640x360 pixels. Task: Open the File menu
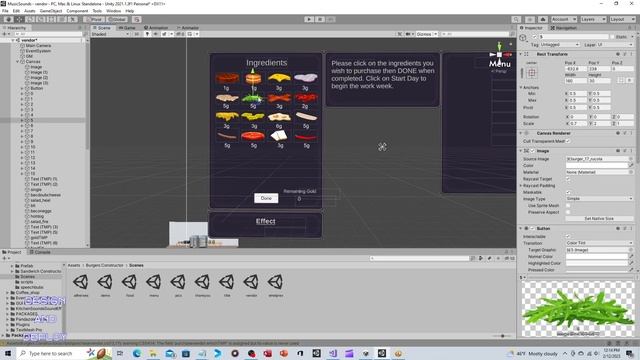pos(5,11)
